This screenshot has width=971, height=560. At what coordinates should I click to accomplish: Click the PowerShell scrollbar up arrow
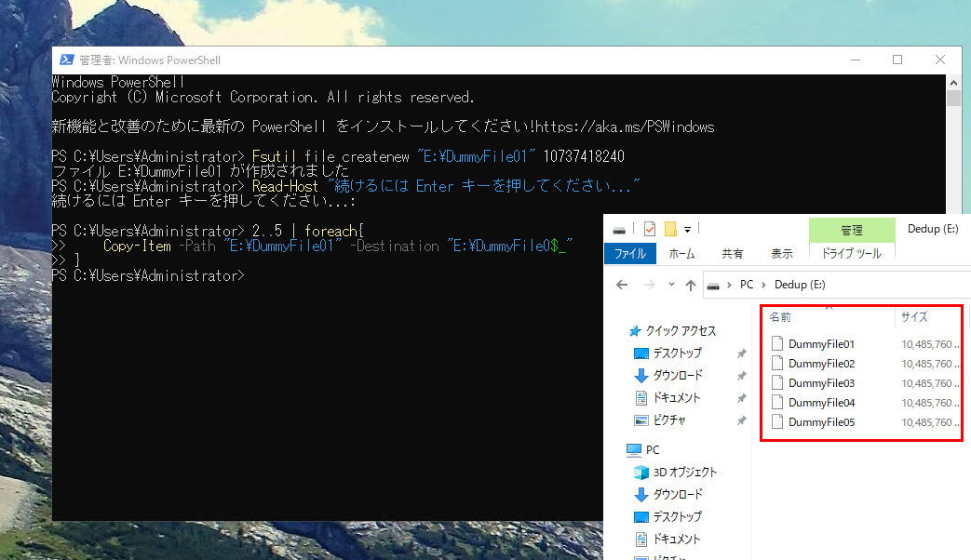click(953, 82)
